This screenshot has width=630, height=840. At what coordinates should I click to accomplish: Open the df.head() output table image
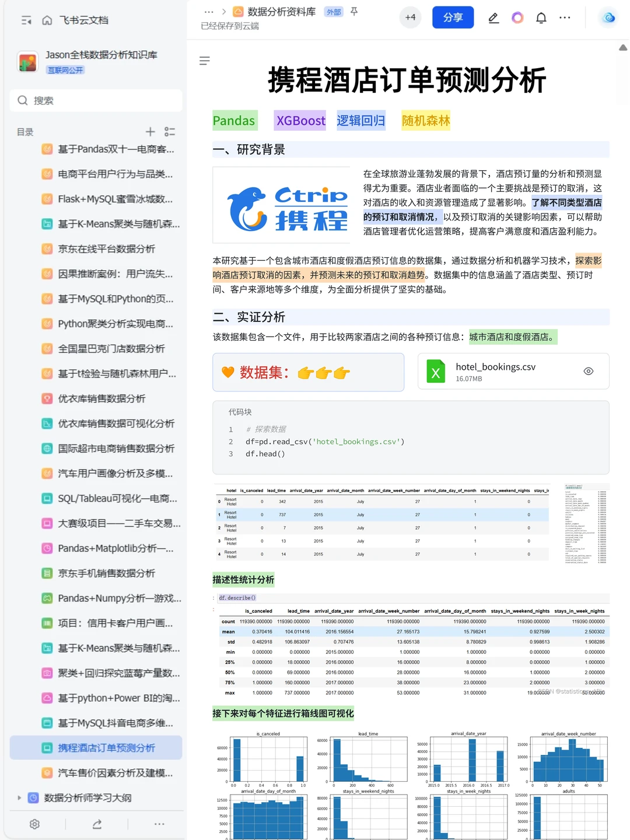(x=382, y=523)
